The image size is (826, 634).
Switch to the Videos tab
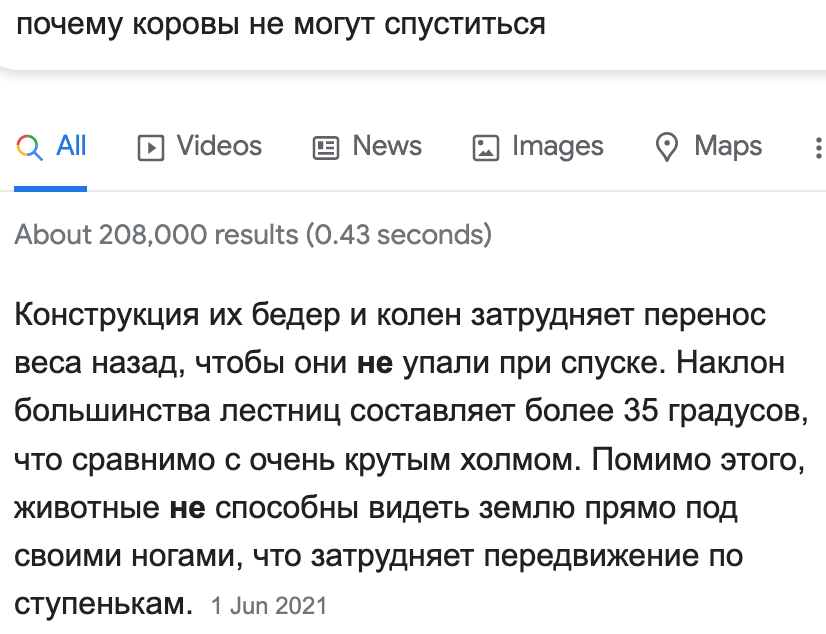pyautogui.click(x=219, y=146)
